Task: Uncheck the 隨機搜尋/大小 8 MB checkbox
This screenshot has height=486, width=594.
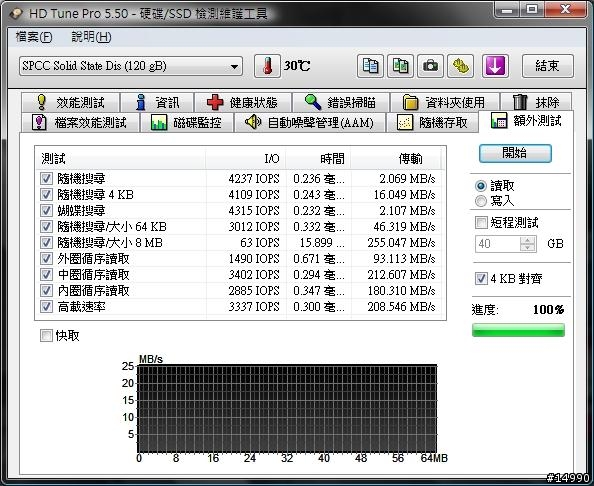Action: click(46, 242)
